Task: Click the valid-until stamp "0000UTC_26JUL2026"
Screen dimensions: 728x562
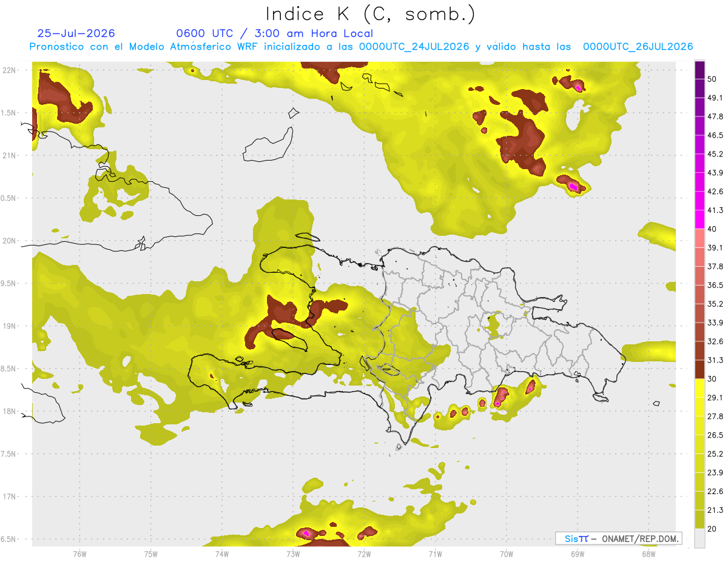Action: coord(638,47)
